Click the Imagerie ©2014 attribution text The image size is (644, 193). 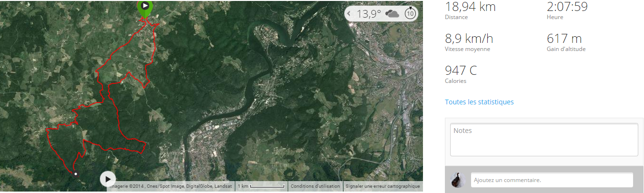click(x=171, y=186)
